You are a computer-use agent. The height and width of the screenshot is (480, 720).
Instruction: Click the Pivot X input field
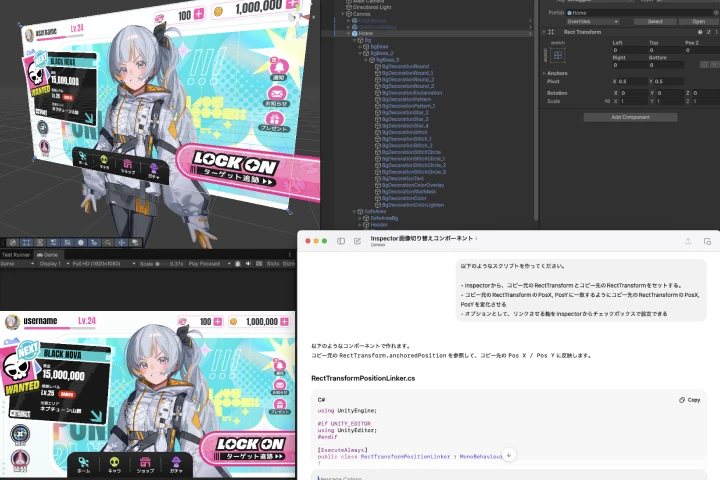631,81
